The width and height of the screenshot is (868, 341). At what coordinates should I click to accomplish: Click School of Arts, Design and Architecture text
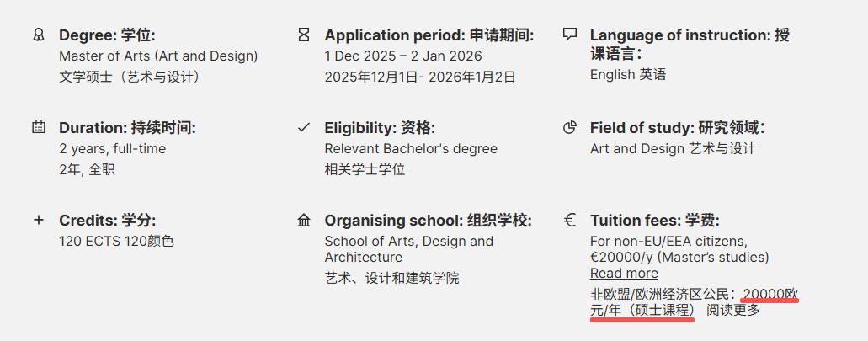click(408, 249)
